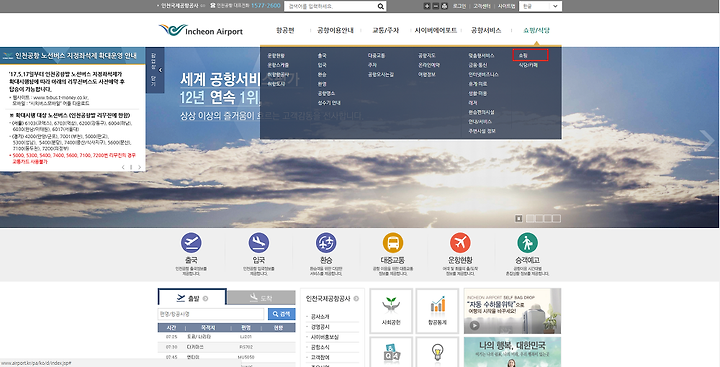Open the 인천국제공항공사 link in top bar
Viewport: 720px width, 367px height.
coord(180,6)
